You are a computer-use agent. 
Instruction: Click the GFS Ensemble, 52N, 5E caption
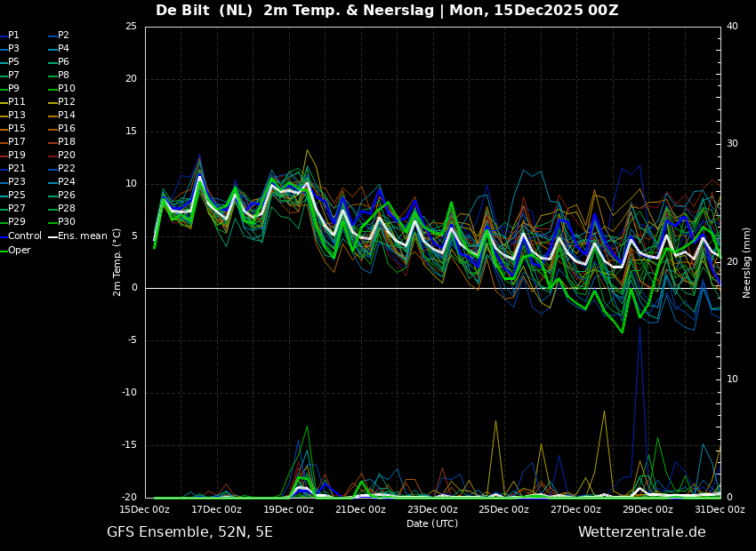[x=189, y=532]
